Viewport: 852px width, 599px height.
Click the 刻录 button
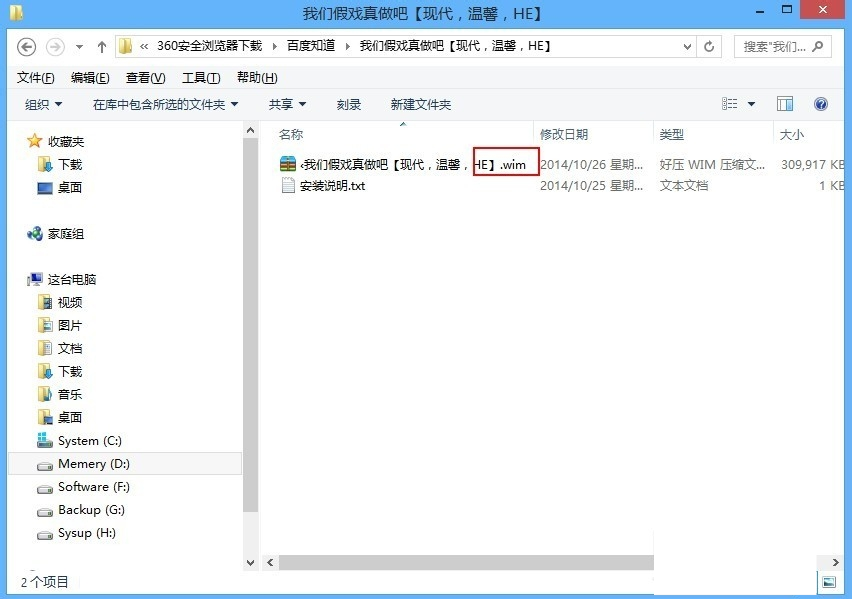[348, 104]
